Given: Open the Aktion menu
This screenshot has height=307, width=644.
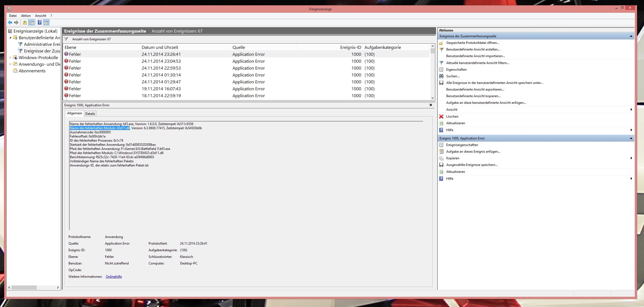Looking at the screenshot, I should [26, 16].
